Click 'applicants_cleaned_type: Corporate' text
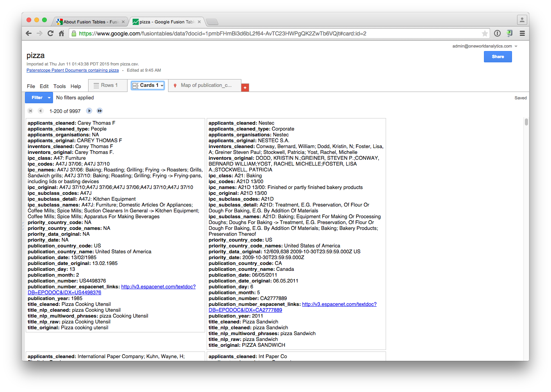The height and width of the screenshot is (392, 551). click(252, 129)
